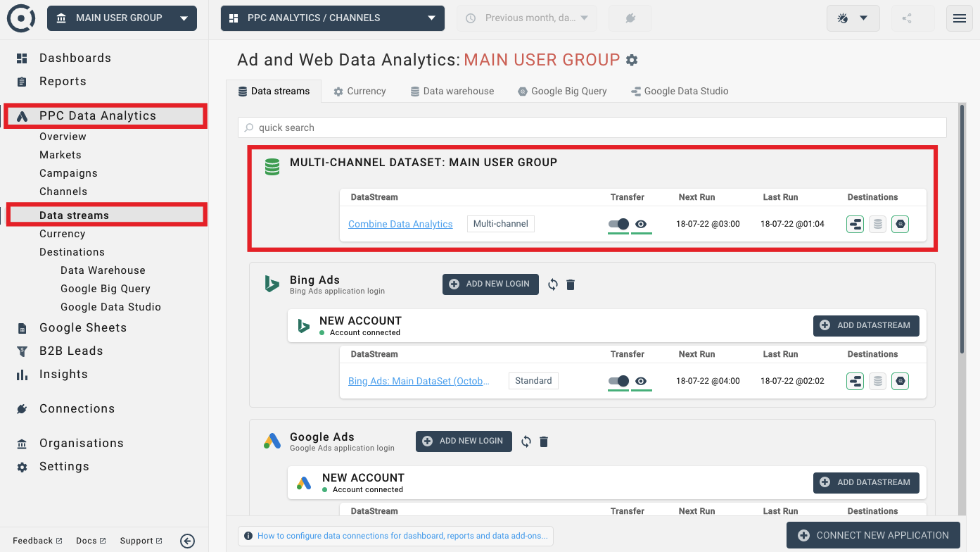Open the Combine Data Analytics link
Viewport: 980px width, 552px height.
(400, 224)
